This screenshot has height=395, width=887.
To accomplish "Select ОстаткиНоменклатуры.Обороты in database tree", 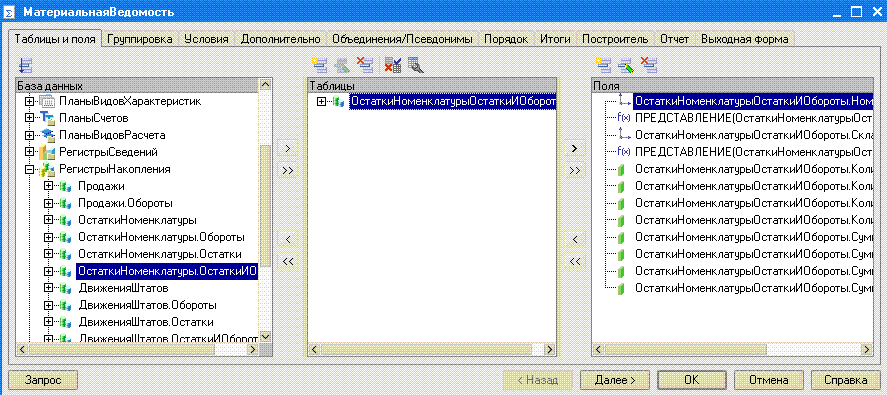I will [x=161, y=237].
